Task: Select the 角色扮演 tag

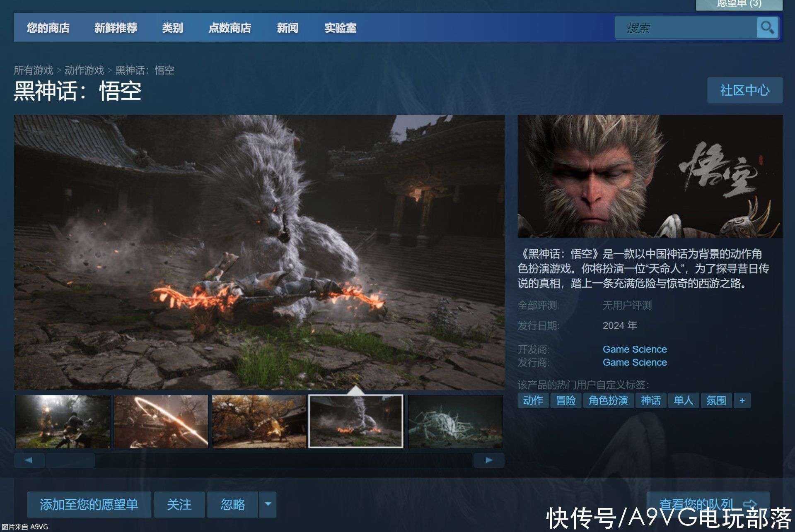Action: [608, 400]
